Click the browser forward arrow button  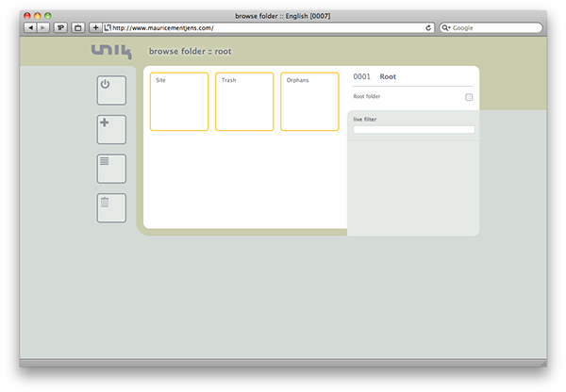[43, 27]
